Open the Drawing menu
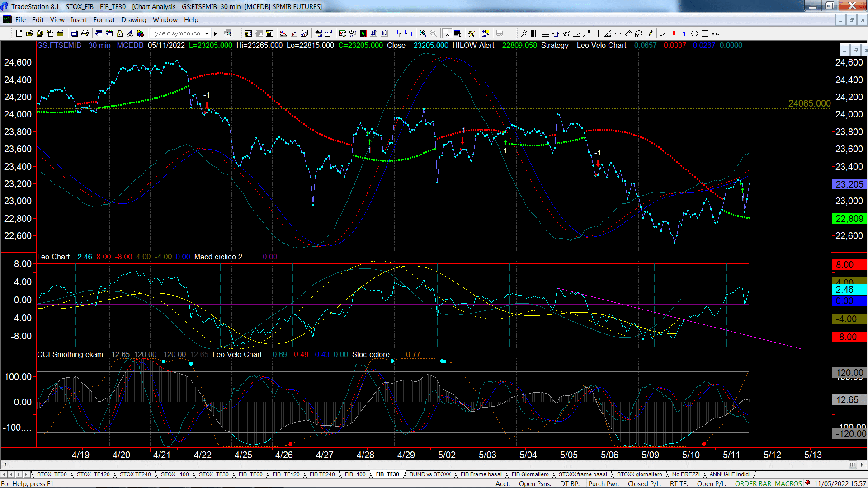The height and width of the screenshot is (488, 868). coord(133,19)
